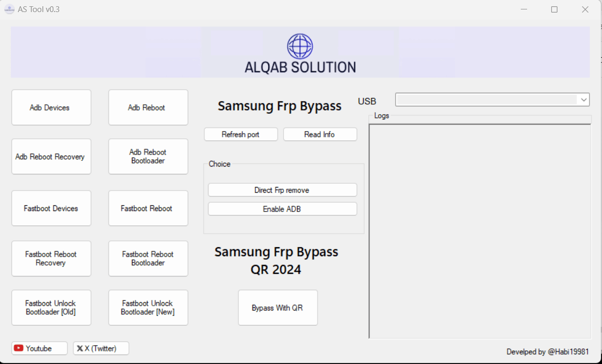Viewport: 602px width, 364px height.
Task: Click inside the Logs output area
Action: 480,231
